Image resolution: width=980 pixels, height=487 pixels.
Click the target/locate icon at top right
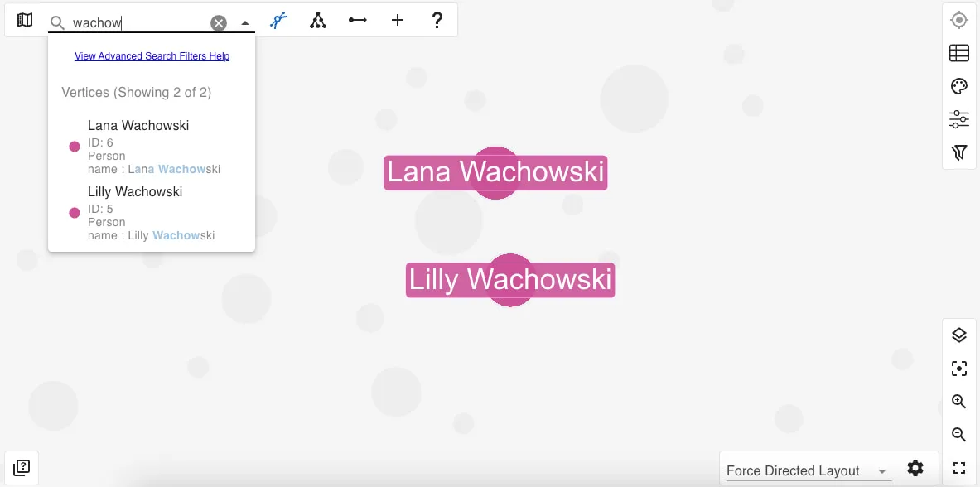(x=958, y=21)
